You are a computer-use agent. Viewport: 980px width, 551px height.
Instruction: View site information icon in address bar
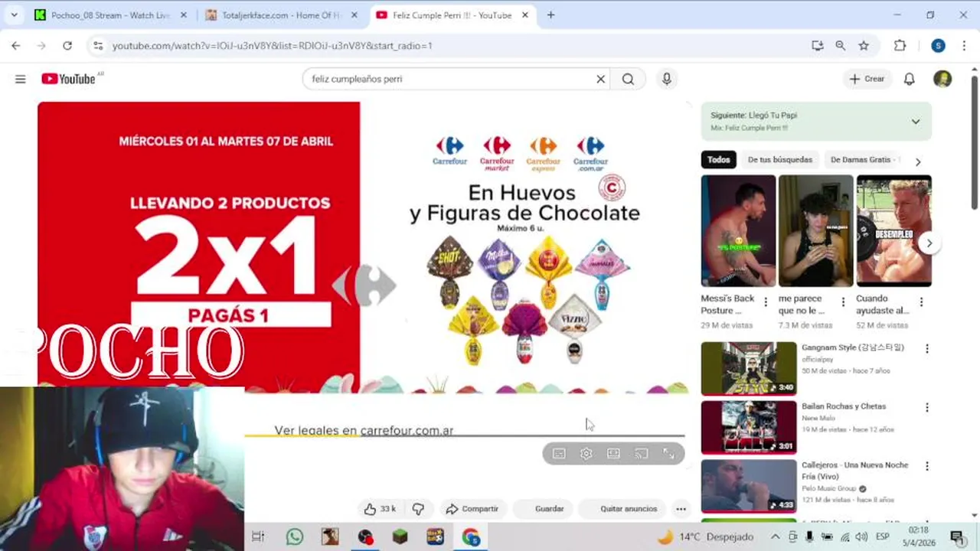[98, 46]
